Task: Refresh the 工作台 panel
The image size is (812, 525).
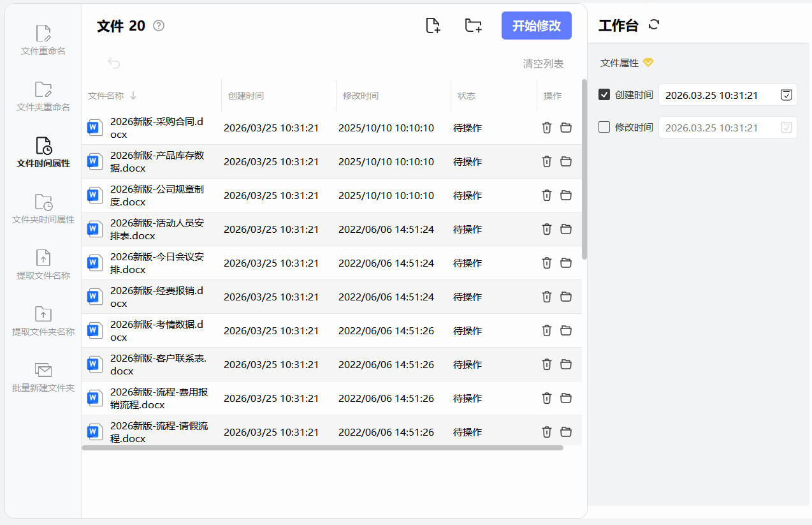Action: (x=653, y=25)
